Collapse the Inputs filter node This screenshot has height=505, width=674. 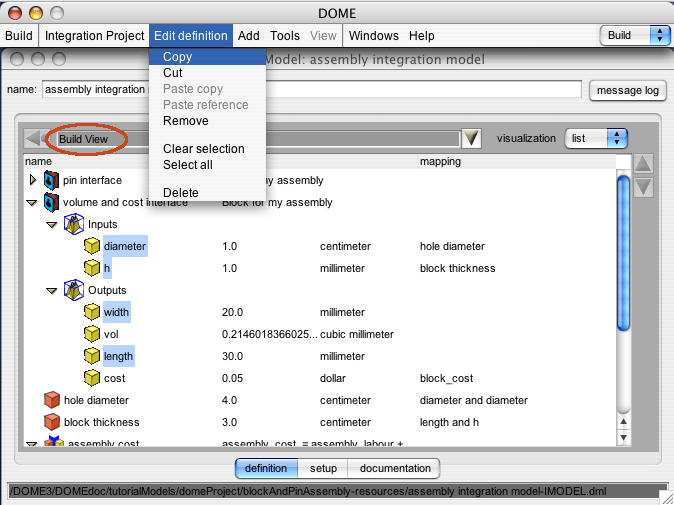click(52, 225)
